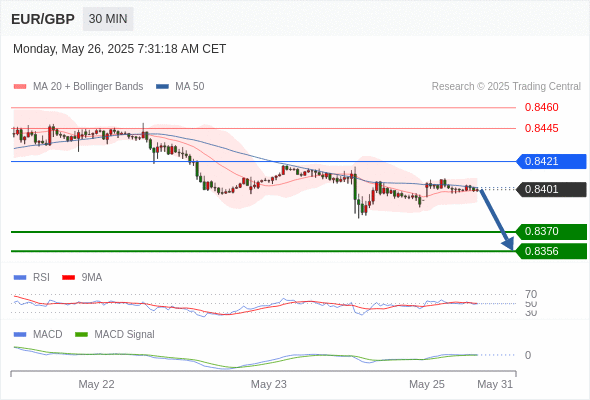Click the 0.8421 blue pivot price tag
The height and width of the screenshot is (400, 590).
(x=552, y=161)
